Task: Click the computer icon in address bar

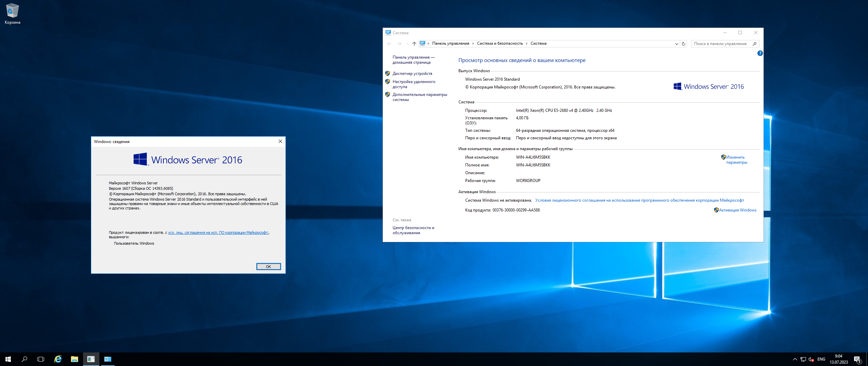Action: (x=422, y=43)
